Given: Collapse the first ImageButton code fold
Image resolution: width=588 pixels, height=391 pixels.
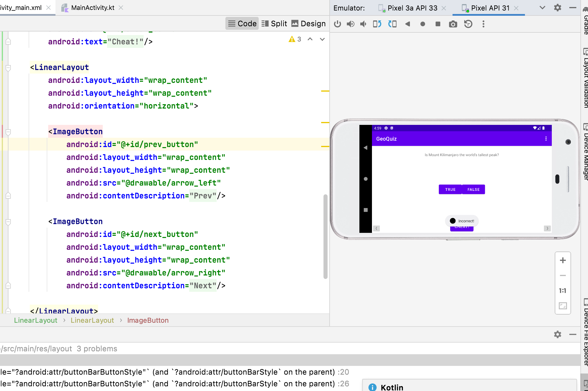Looking at the screenshot, I should [x=8, y=132].
